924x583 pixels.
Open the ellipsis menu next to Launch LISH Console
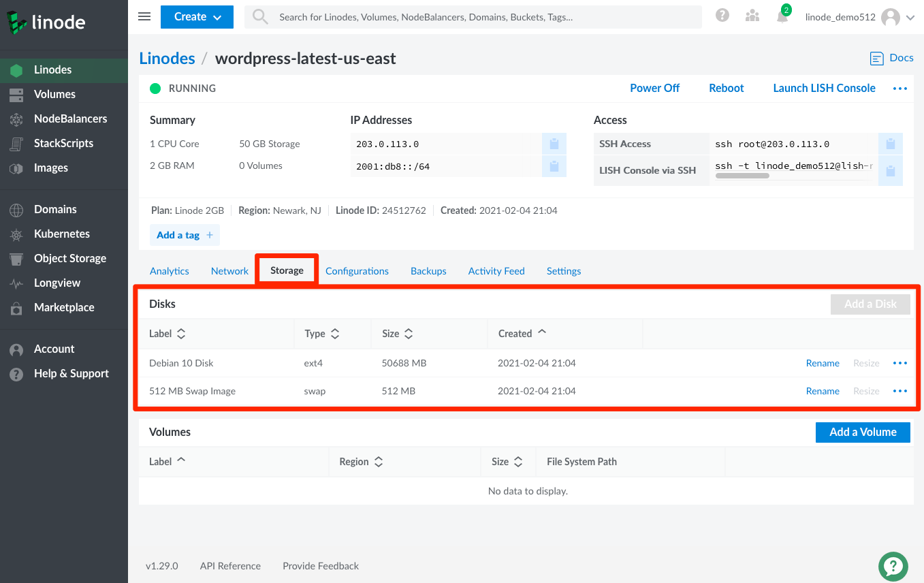899,88
